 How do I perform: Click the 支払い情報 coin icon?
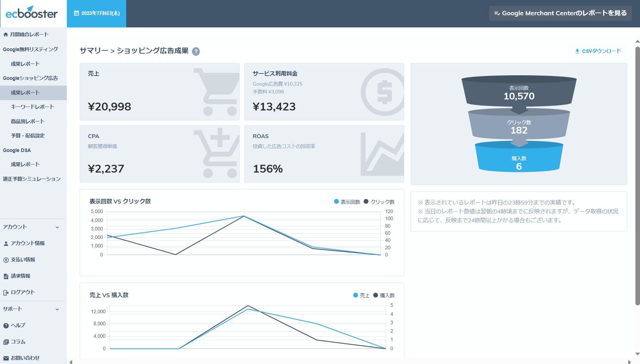coord(5,260)
